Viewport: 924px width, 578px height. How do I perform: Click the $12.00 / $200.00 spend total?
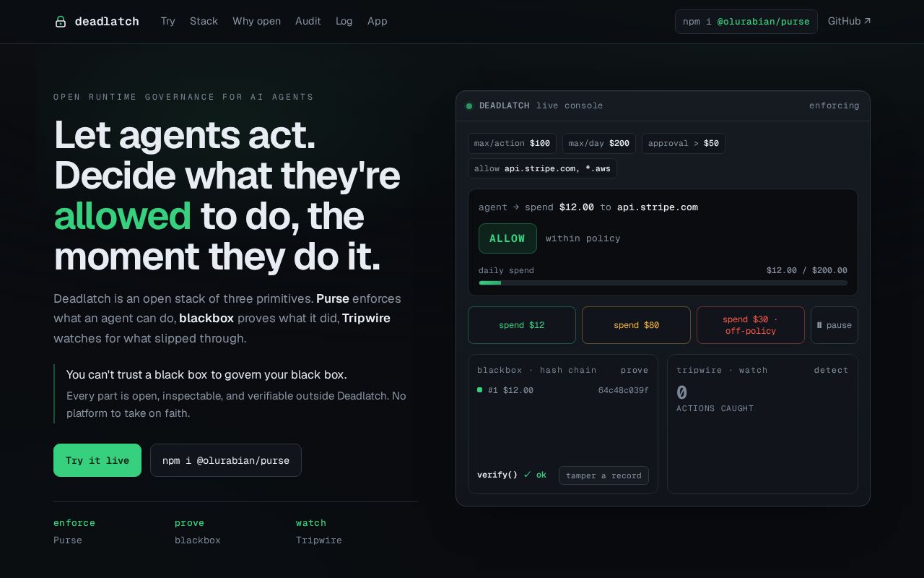pos(807,270)
